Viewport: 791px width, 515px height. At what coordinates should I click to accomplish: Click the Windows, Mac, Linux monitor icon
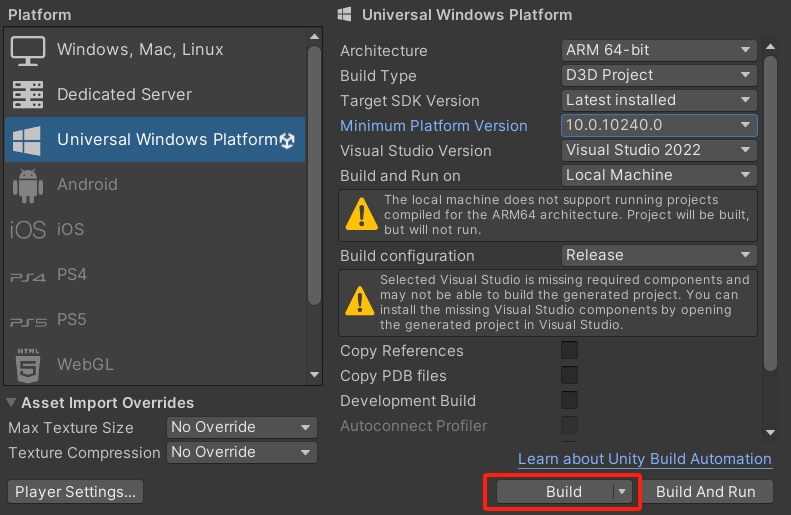tap(28, 50)
